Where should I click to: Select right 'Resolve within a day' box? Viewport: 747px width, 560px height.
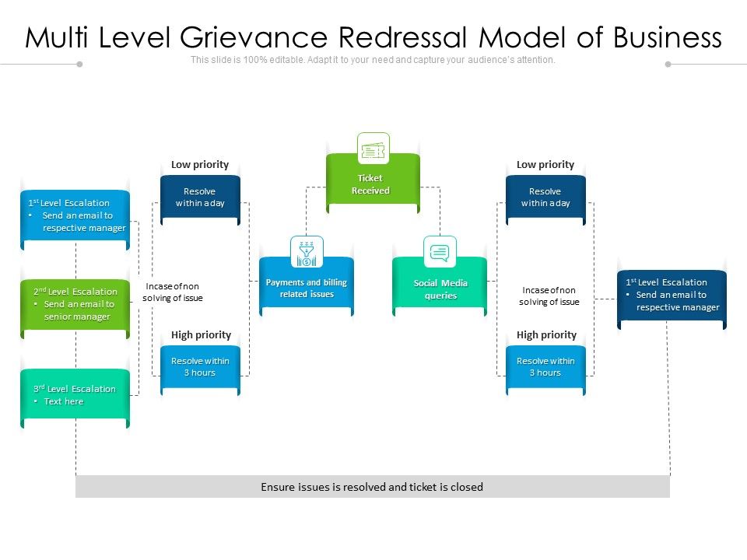(x=545, y=200)
